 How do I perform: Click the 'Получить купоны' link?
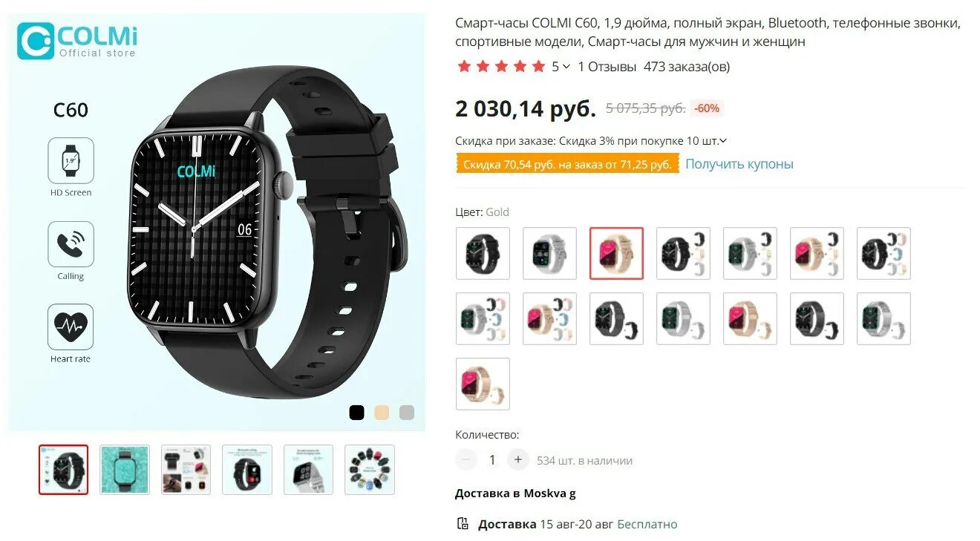739,164
